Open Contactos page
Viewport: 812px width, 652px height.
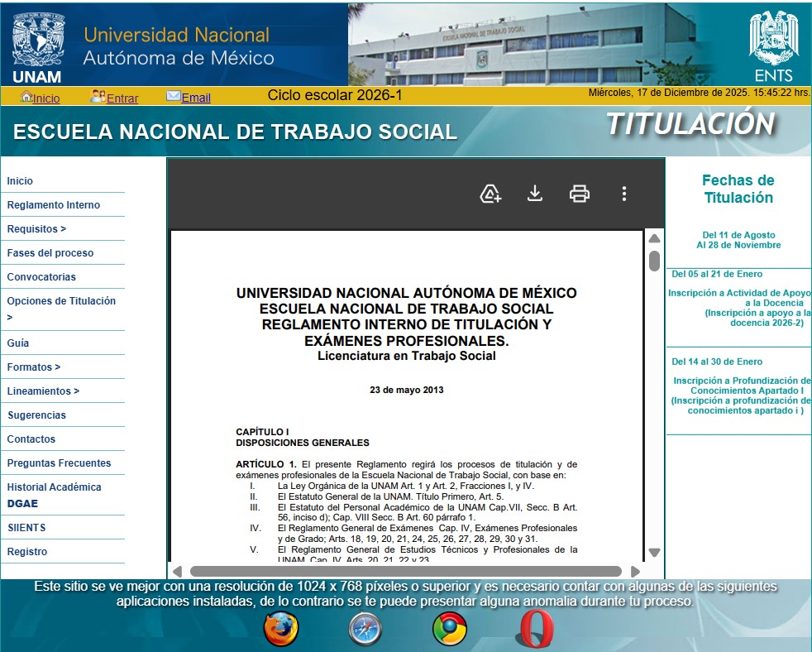pyautogui.click(x=31, y=439)
